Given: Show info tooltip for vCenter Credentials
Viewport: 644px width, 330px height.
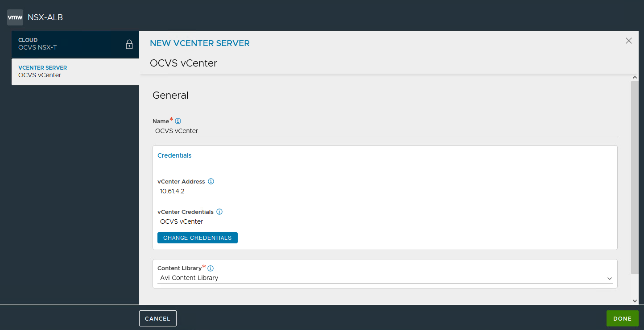Looking at the screenshot, I should coord(219,212).
